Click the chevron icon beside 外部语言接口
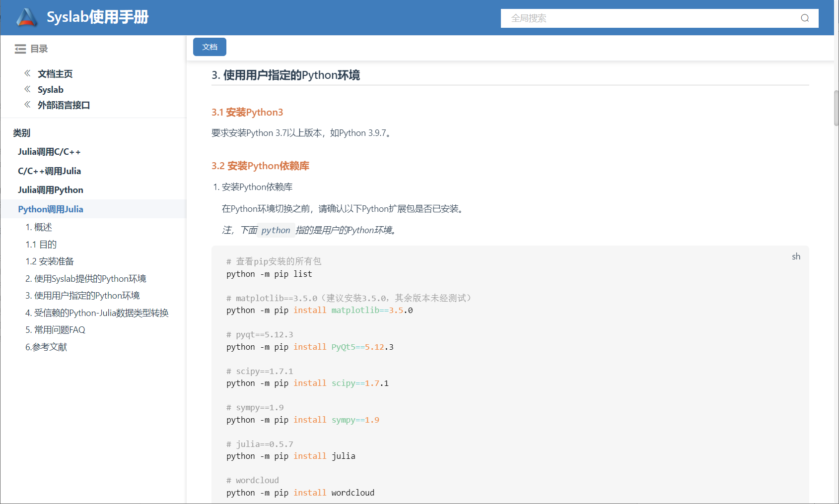Viewport: 839px width, 504px height. 27,105
